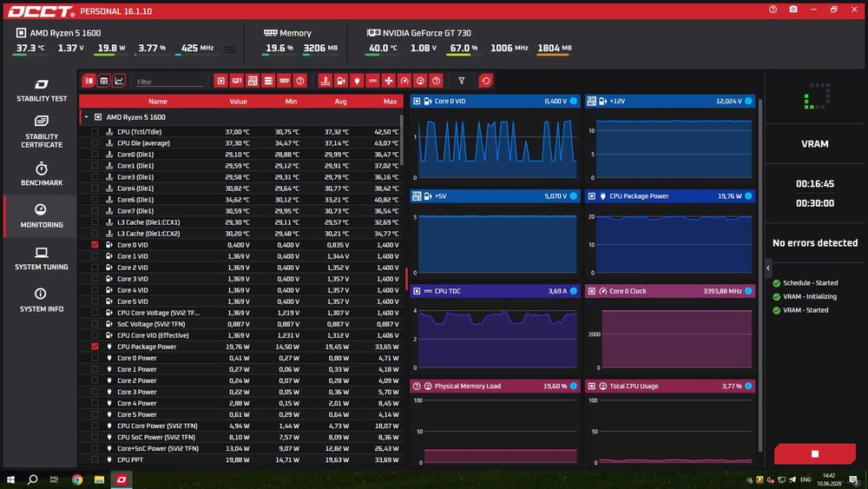Click the sensor table vertical scrollbar
868x489 pixels.
402,142
